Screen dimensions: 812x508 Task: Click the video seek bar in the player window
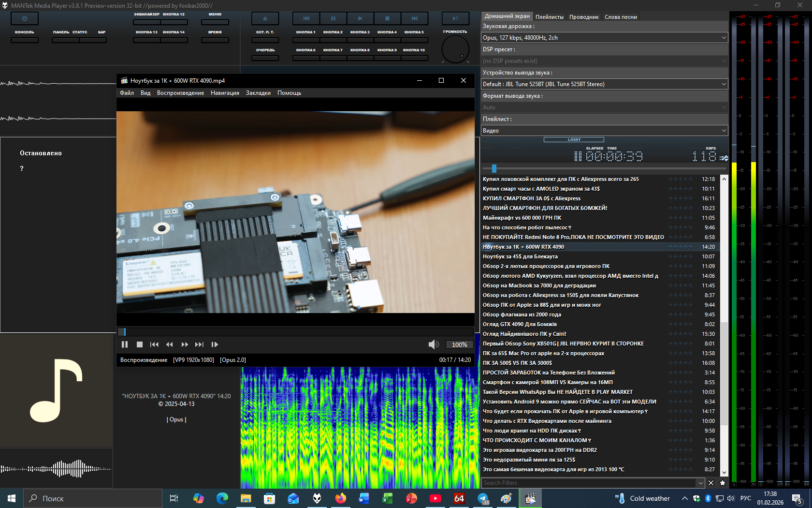[x=295, y=331]
